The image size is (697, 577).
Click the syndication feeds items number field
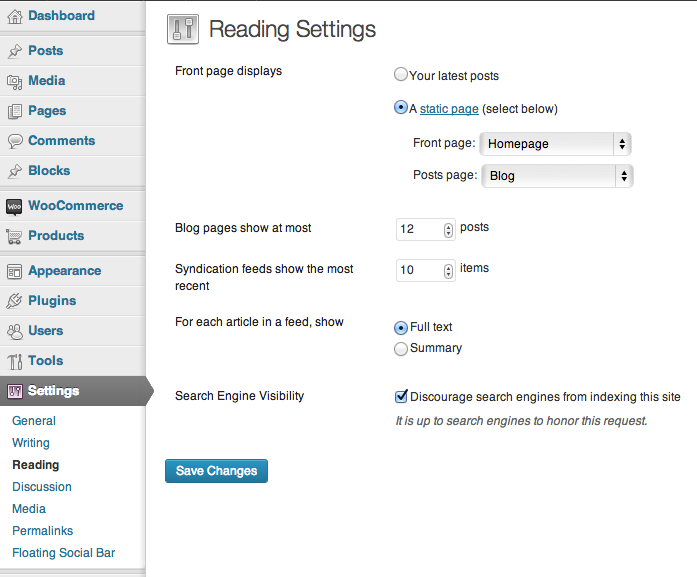(425, 270)
